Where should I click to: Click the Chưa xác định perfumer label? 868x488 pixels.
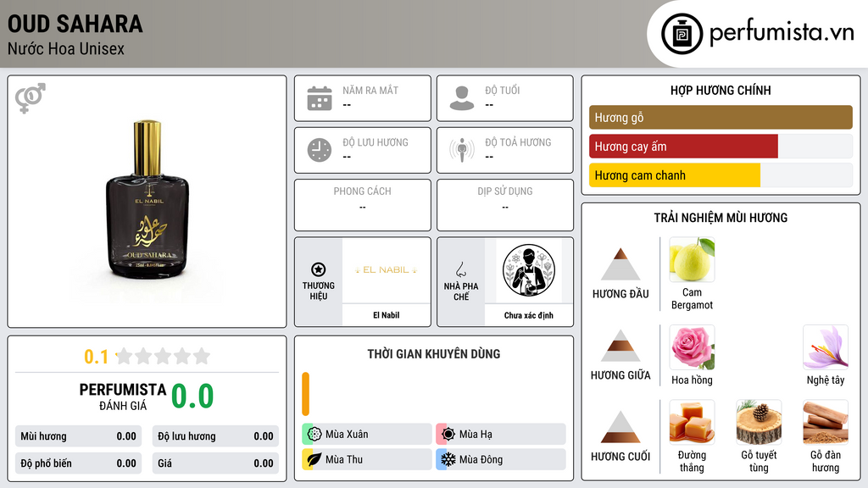click(x=529, y=315)
